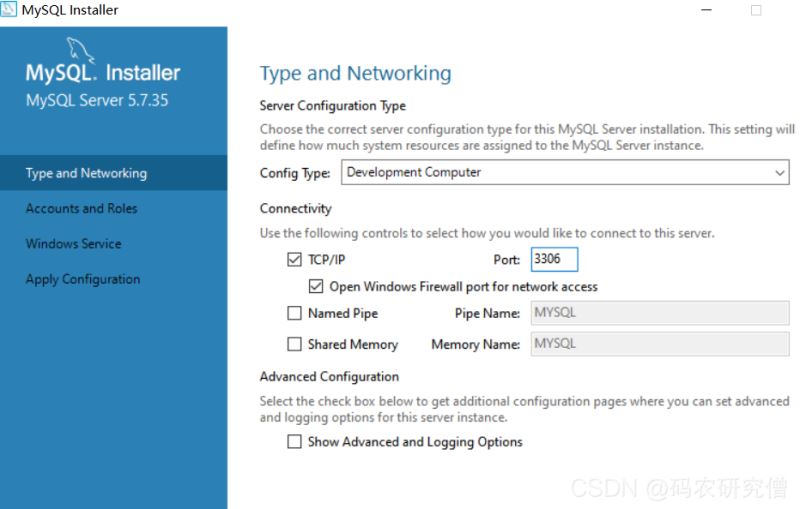Click the Type and Networking heading
The image size is (800, 509).
tap(356, 73)
